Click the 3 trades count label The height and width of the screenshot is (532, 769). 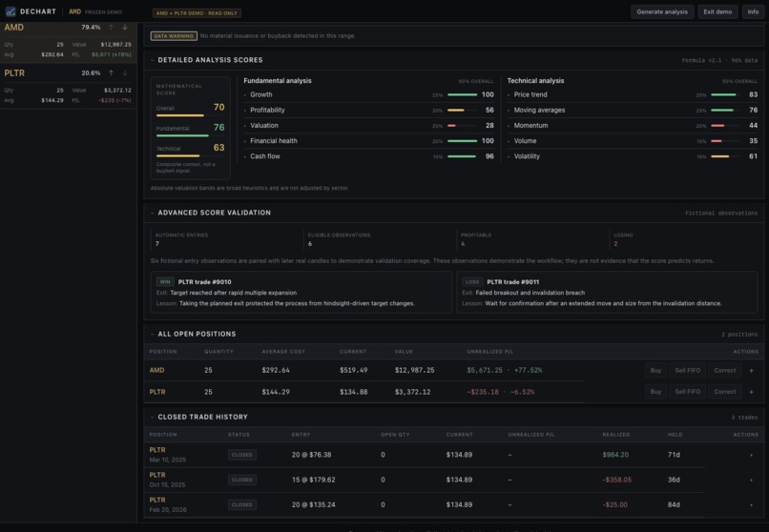(x=744, y=418)
